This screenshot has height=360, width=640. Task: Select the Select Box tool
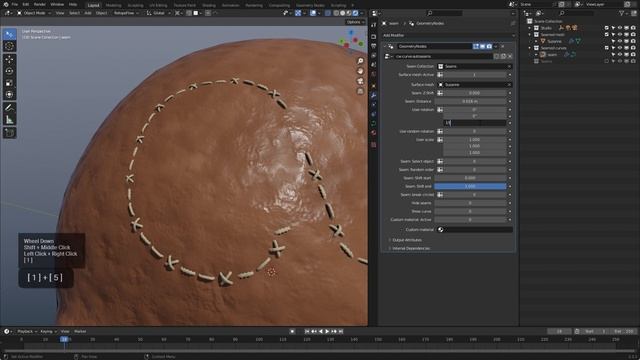coord(9,34)
